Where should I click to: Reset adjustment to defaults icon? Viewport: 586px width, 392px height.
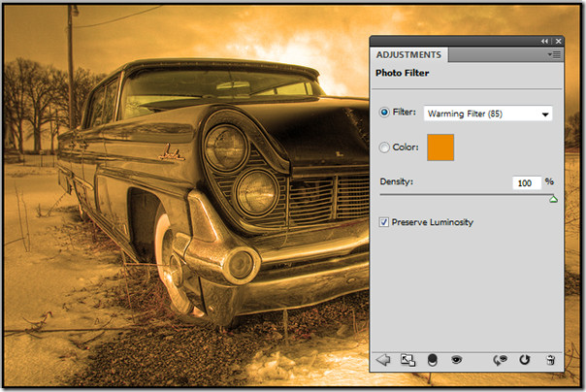pyautogui.click(x=525, y=359)
